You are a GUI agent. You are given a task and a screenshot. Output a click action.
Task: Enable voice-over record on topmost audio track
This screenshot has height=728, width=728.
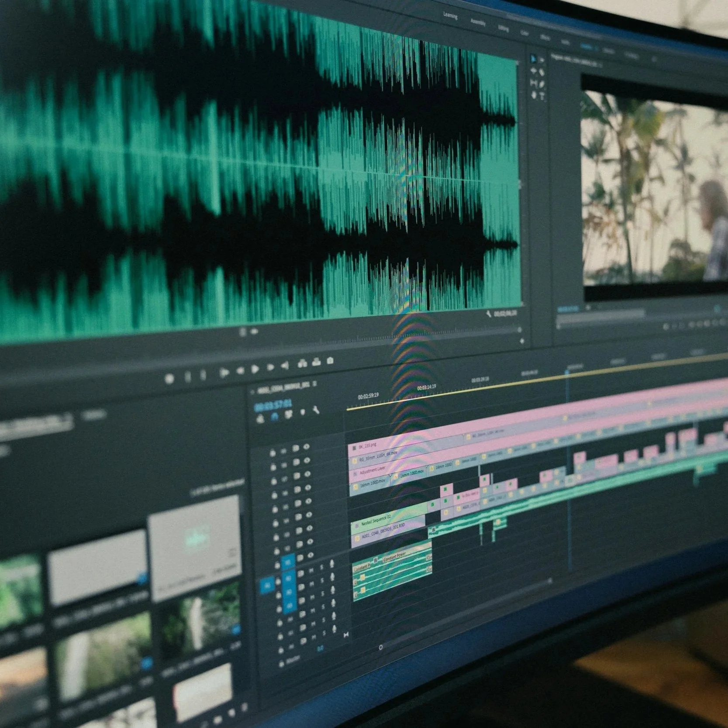tap(332, 563)
